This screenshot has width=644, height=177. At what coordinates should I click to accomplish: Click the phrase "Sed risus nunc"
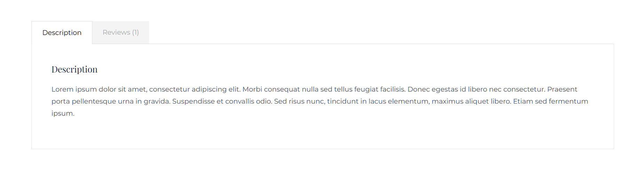(300, 102)
